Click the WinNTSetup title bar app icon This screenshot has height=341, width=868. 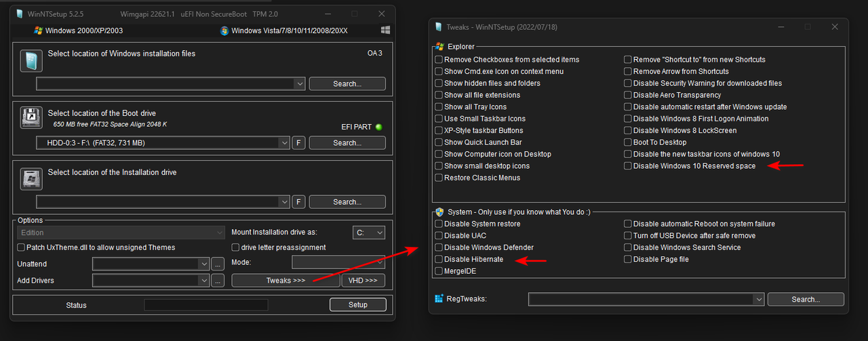[20, 14]
